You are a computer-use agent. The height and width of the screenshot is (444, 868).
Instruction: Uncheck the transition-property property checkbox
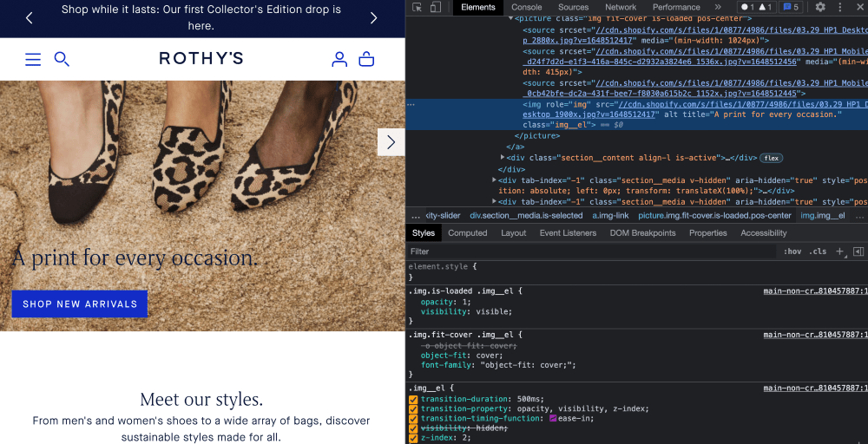click(413, 409)
